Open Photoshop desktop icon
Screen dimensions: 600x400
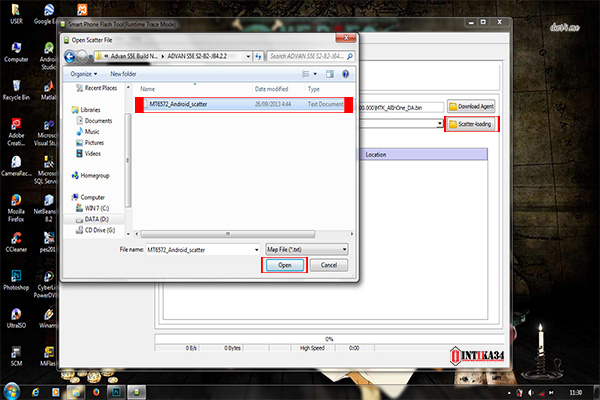[16, 280]
